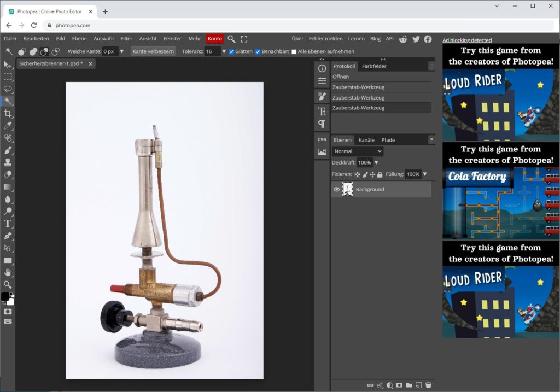Expand the Deckkraft opacity dropdown arrow
560x392 pixels.
[376, 162]
